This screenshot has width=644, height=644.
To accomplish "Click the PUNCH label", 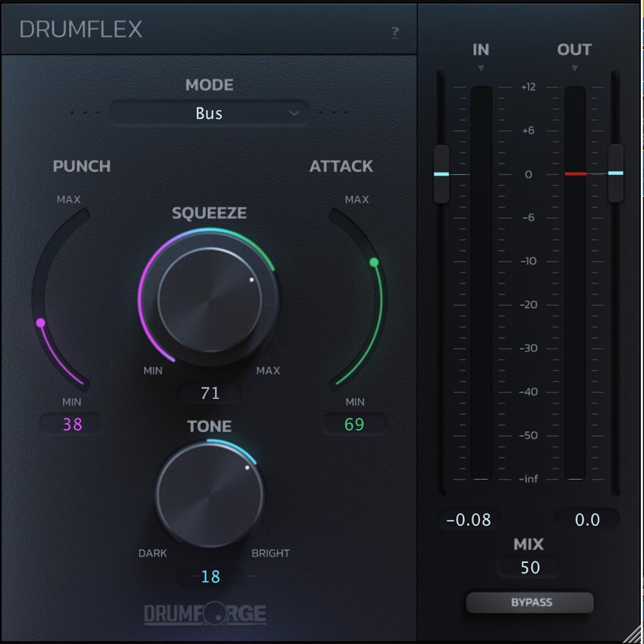I will (82, 166).
